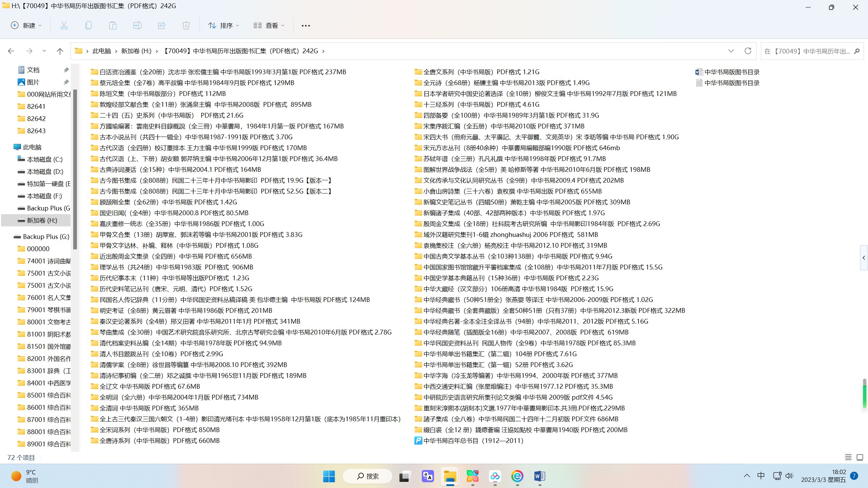868x488 pixels.
Task: Click the clock 18:02 date area
Action: click(x=823, y=476)
